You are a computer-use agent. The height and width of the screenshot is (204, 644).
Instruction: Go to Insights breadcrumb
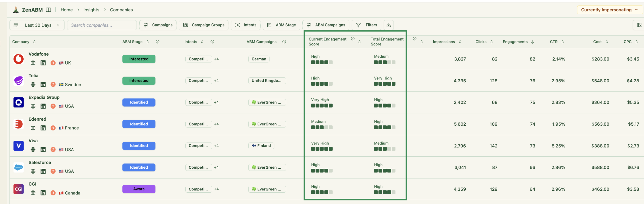point(91,10)
